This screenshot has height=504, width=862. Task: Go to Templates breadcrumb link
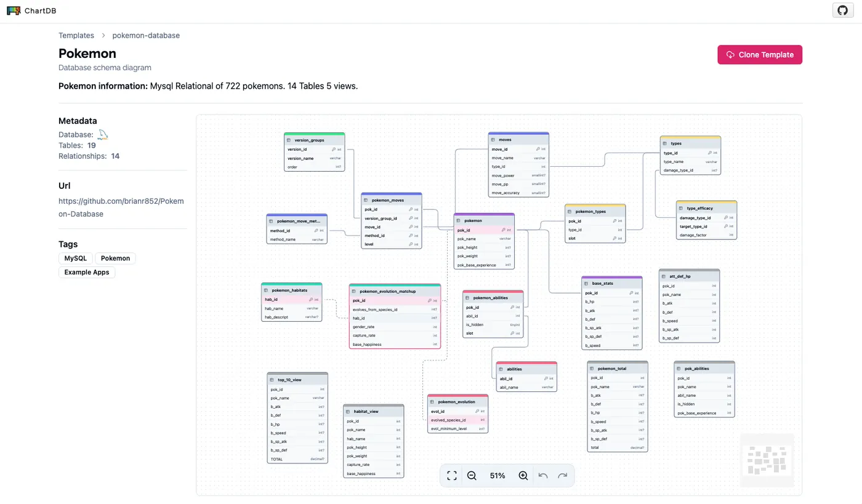(x=76, y=36)
